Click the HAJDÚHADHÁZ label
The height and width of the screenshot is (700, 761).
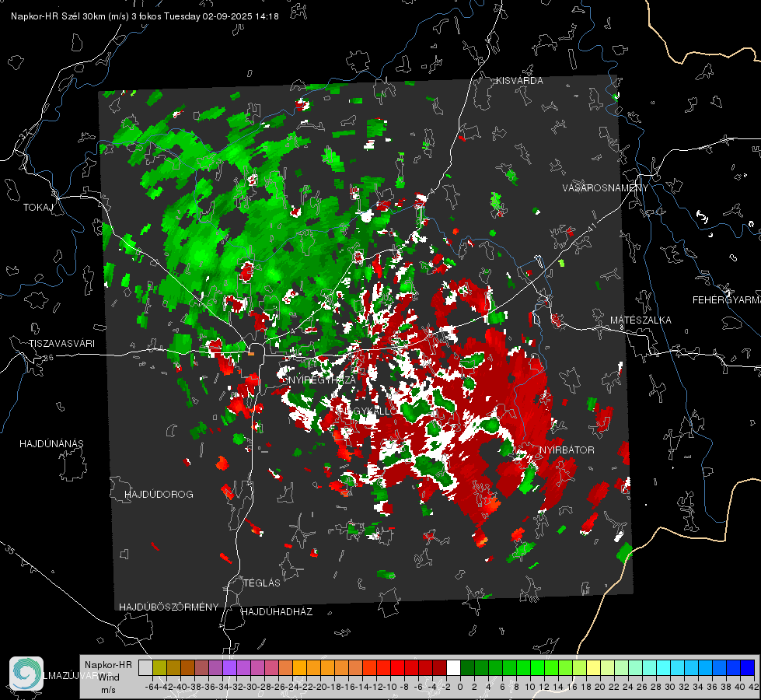(278, 612)
